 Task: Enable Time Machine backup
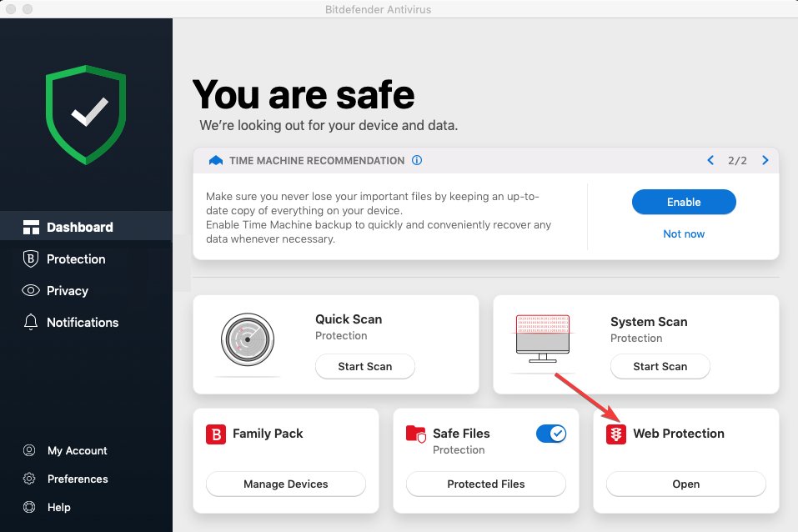(x=684, y=202)
